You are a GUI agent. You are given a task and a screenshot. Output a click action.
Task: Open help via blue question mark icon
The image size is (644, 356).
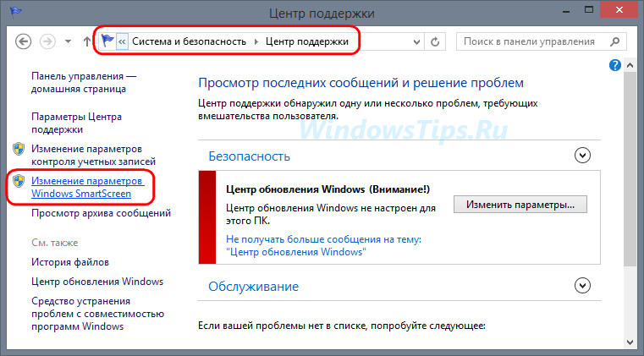point(615,65)
